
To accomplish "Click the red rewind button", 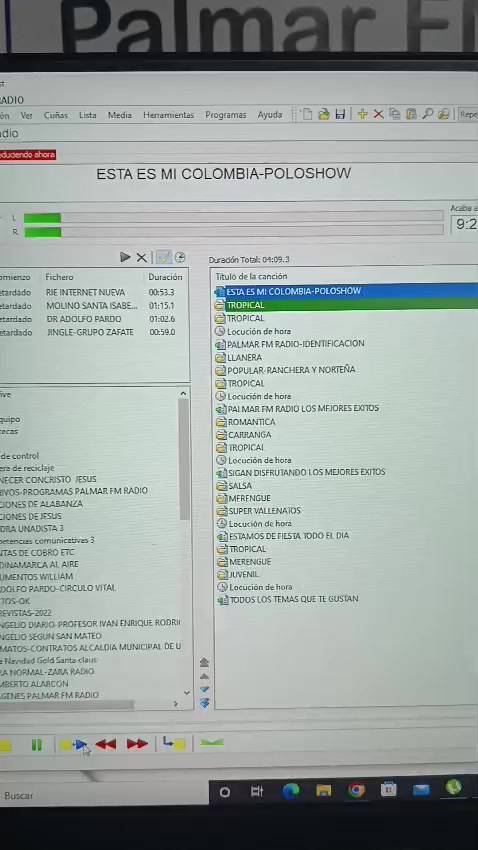I will (106, 745).
